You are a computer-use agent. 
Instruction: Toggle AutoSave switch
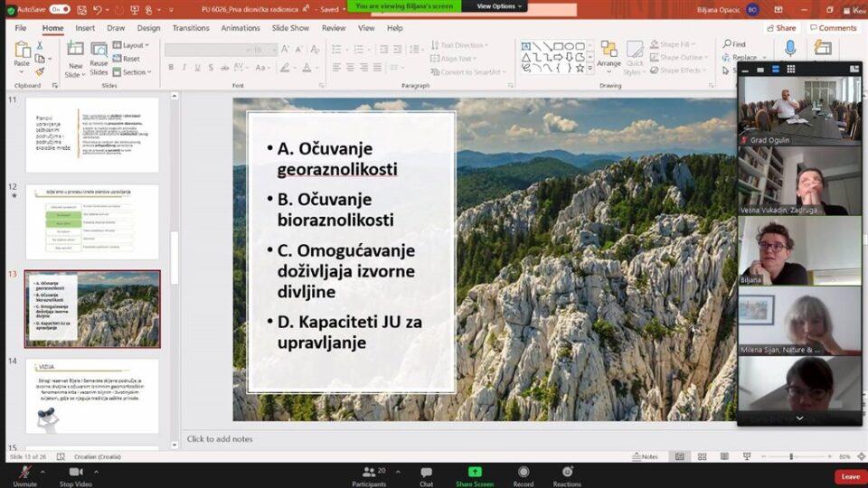60,9
